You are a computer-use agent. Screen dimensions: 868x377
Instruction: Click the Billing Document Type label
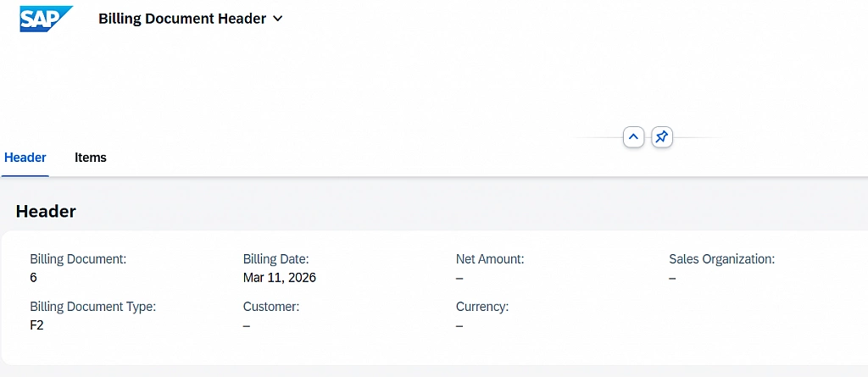tap(92, 307)
